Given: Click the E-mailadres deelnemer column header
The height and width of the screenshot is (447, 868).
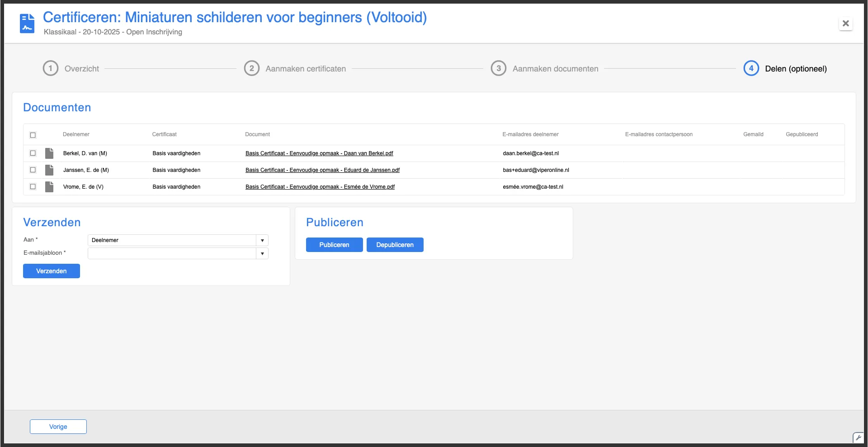Looking at the screenshot, I should pyautogui.click(x=530, y=134).
